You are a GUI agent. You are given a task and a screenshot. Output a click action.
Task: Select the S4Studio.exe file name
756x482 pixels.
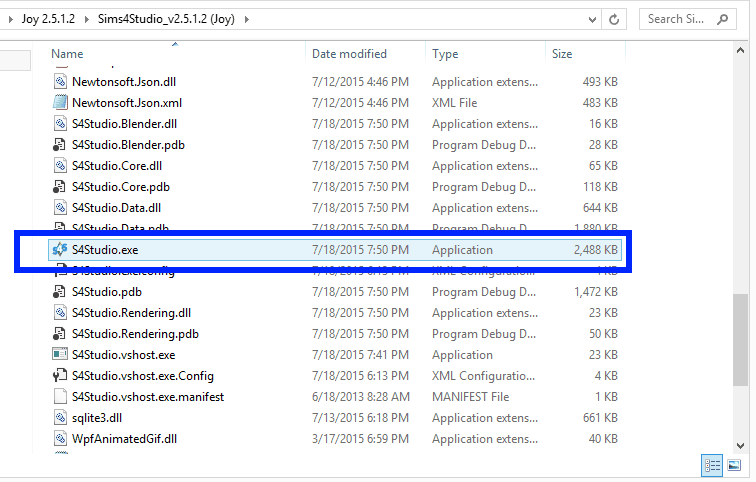coord(105,250)
